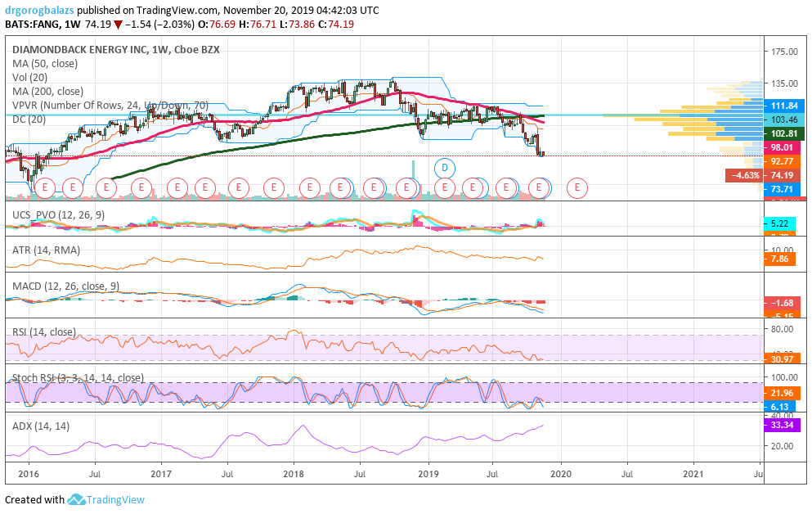Click the MA (50, close) indicator legend
This screenshot has width=812, height=514.
[45, 64]
